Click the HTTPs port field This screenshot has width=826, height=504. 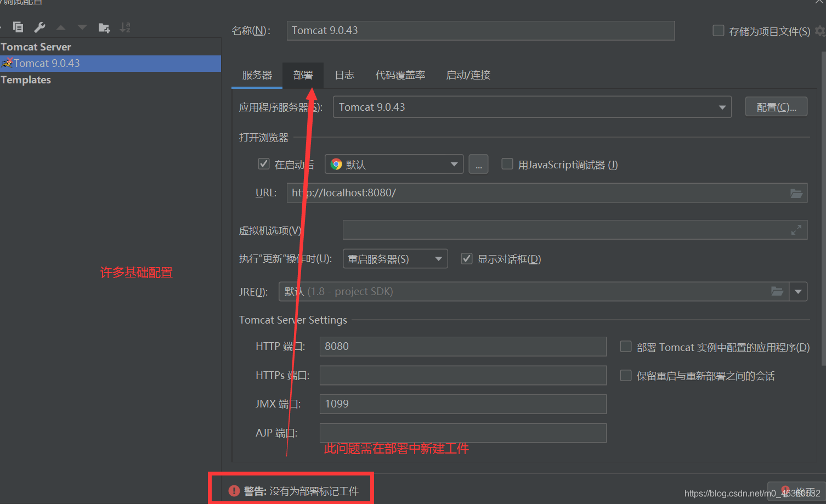(463, 375)
